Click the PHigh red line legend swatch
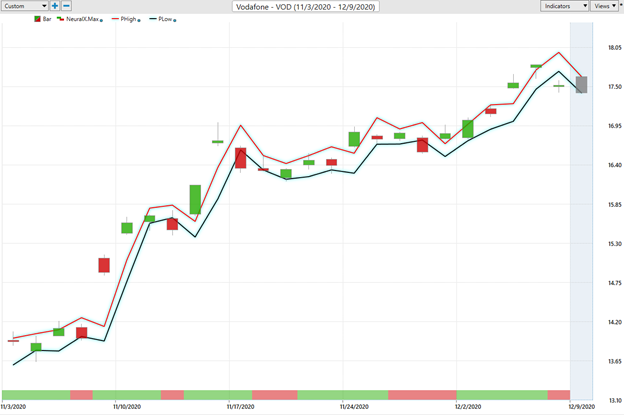This screenshot has width=624, height=415. [x=115, y=19]
